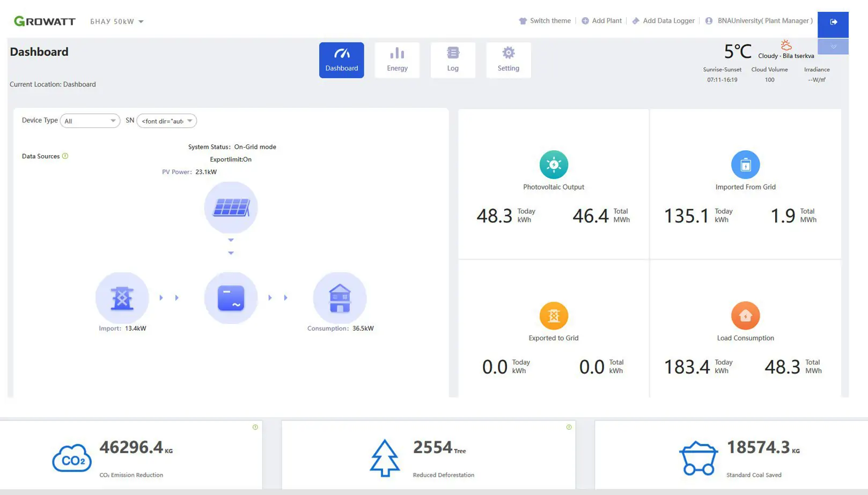The image size is (868, 495).
Task: Click the Imported From Grid icon
Action: click(745, 165)
